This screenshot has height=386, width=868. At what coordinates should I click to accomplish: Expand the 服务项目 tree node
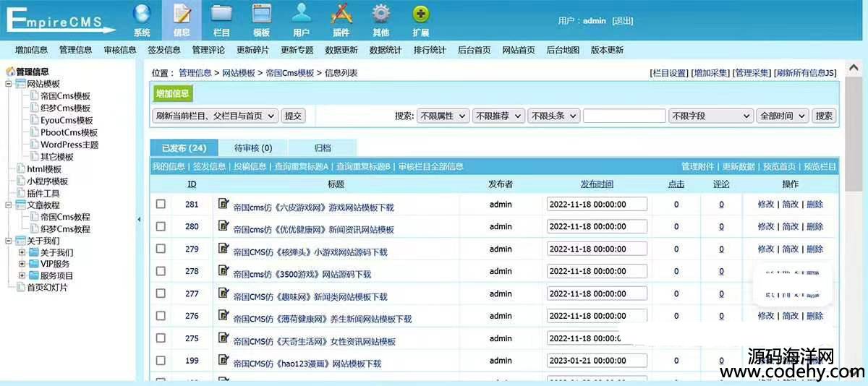22,275
